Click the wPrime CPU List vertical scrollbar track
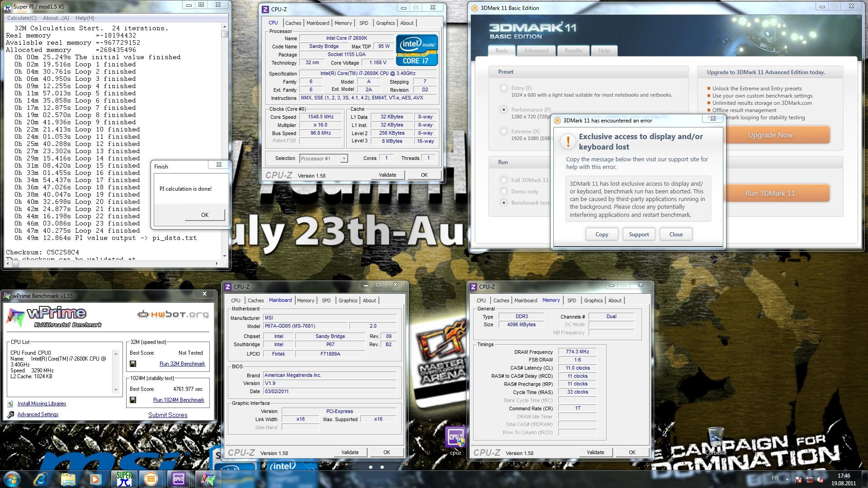This screenshot has width=868, height=488. coord(116,372)
